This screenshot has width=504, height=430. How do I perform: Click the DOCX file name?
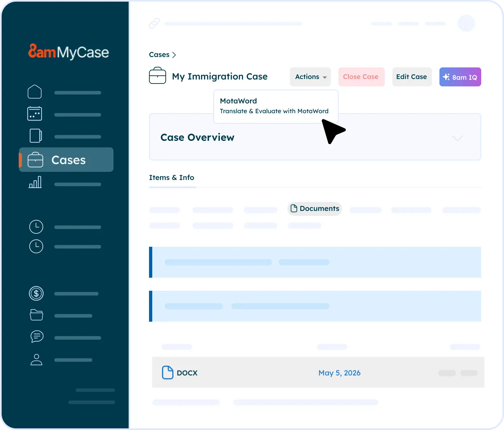pyautogui.click(x=187, y=373)
